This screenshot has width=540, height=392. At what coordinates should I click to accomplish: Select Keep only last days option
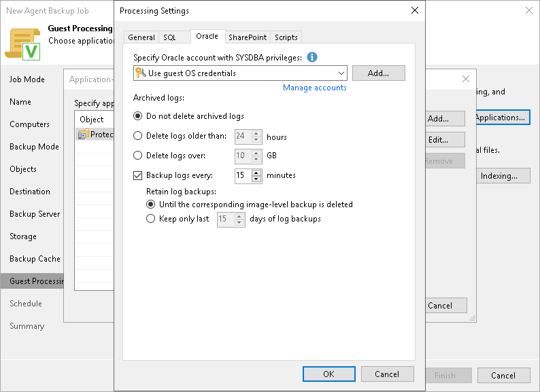[150, 219]
